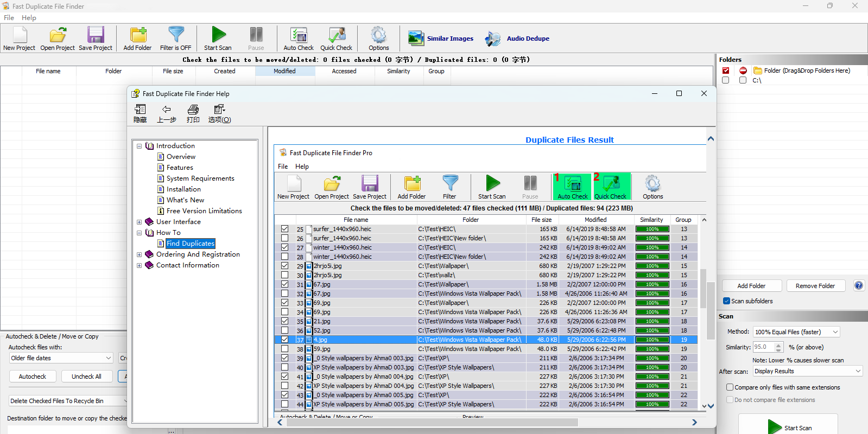Click the red no-entry exclude icon in Folders
The image size is (868, 434).
pyautogui.click(x=743, y=71)
